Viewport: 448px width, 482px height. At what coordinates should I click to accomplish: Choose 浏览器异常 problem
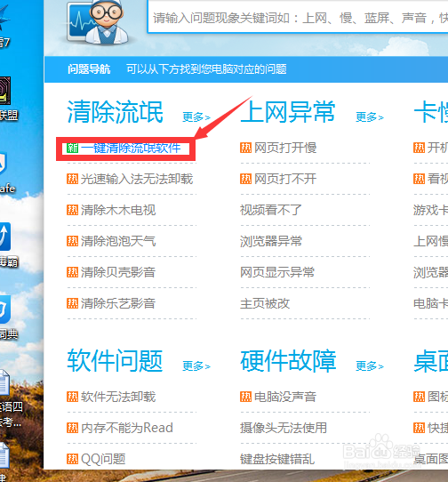[271, 241]
